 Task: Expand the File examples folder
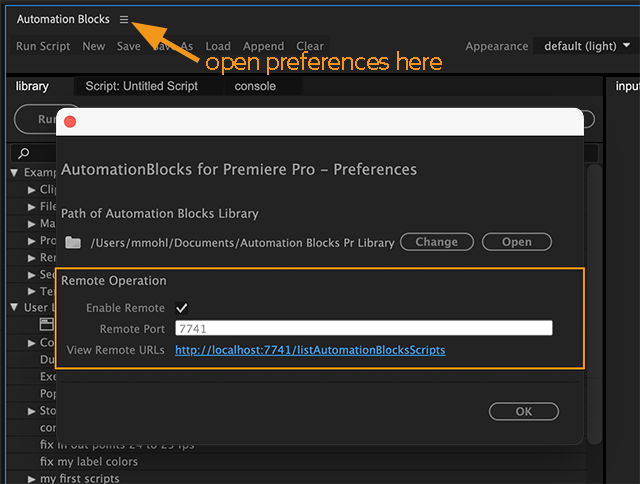31,207
